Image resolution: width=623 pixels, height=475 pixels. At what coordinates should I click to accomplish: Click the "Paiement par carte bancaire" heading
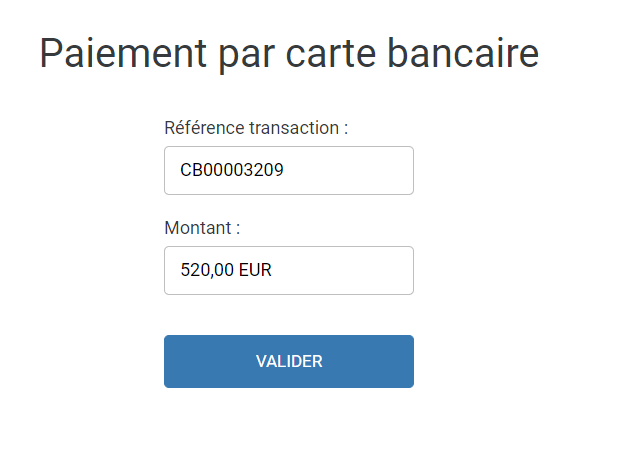click(x=289, y=53)
